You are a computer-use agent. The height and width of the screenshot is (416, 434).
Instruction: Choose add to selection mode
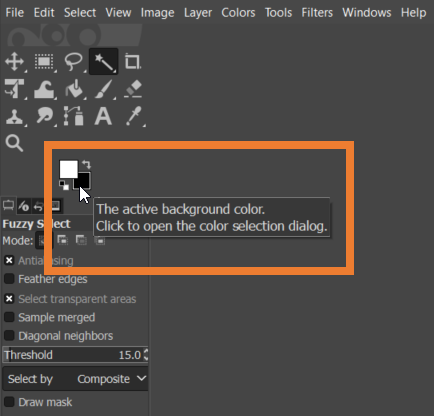tap(63, 240)
